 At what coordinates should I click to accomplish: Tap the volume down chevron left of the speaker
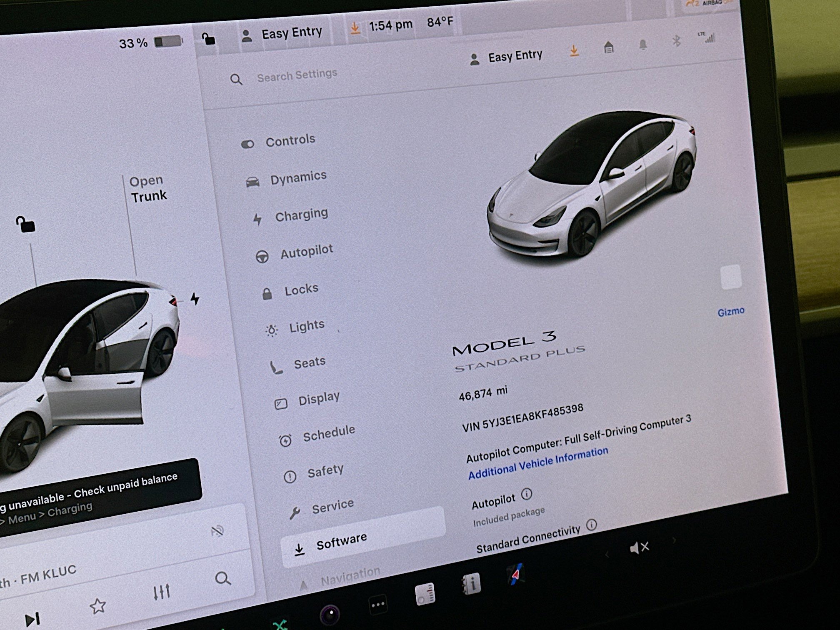coord(607,555)
